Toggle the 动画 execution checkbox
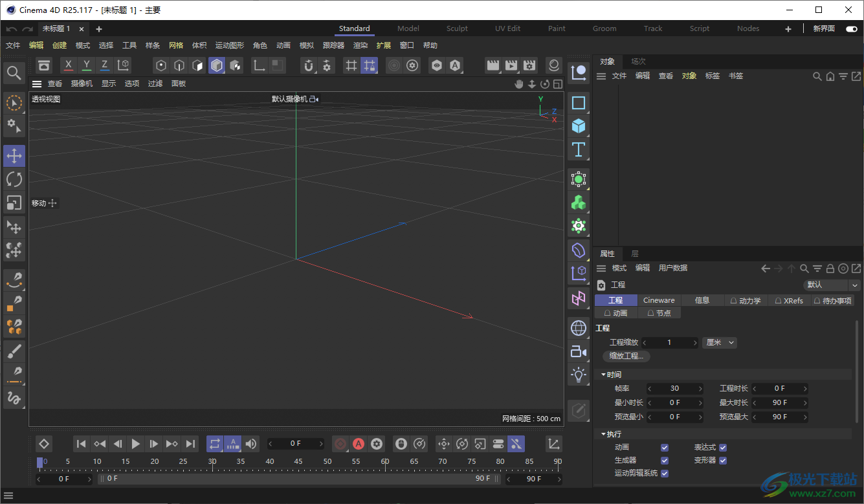This screenshot has width=864, height=504. click(x=665, y=447)
